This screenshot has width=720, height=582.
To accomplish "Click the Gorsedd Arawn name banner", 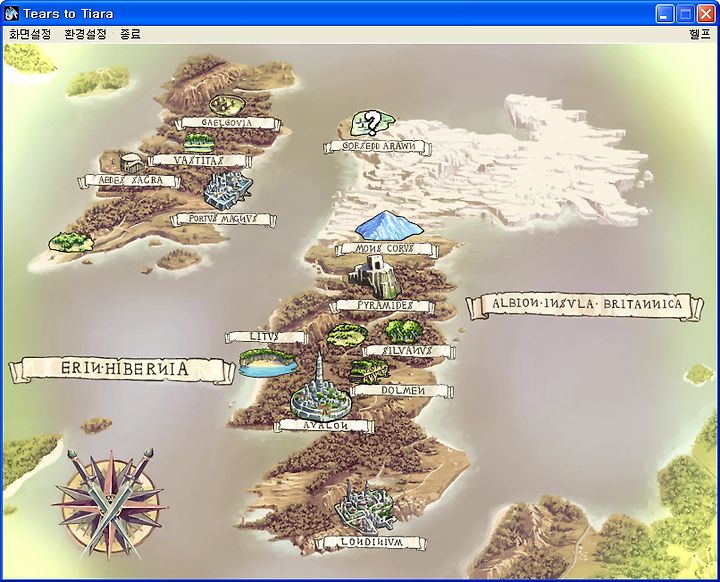I will click(378, 147).
